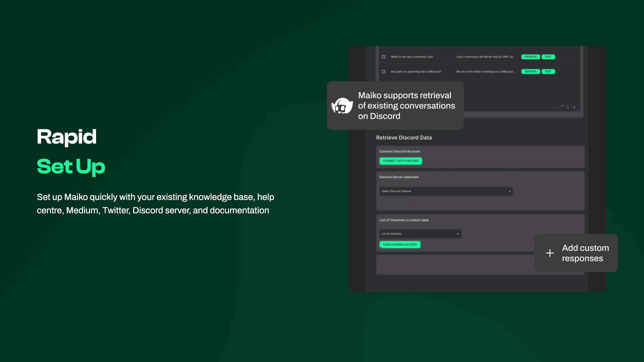644x362 pixels.
Task: Open the Select Discord Channel dropdown
Action: click(x=446, y=191)
